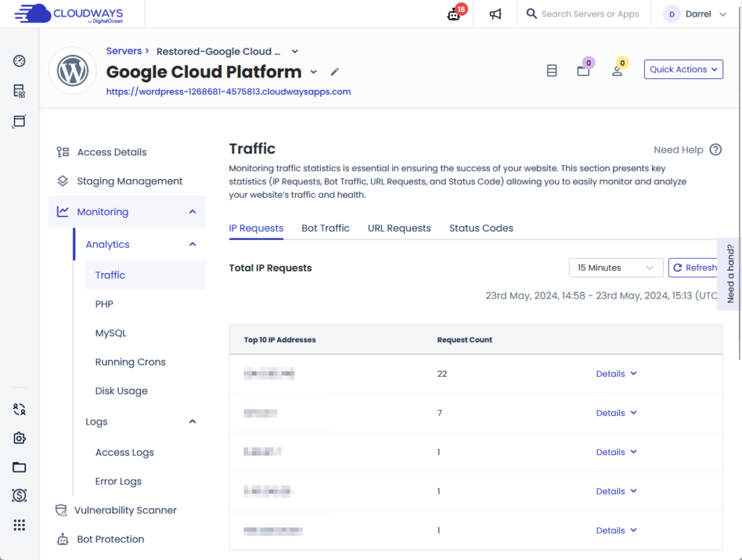This screenshot has height=560, width=742.
Task: Click the Bot Protection robot icon
Action: (x=63, y=539)
